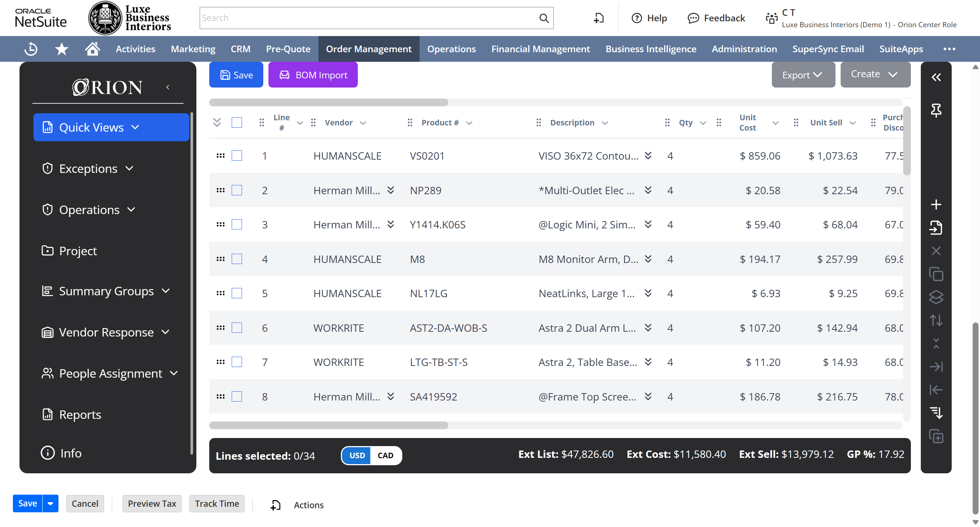Click the BOM Import button

[313, 75]
